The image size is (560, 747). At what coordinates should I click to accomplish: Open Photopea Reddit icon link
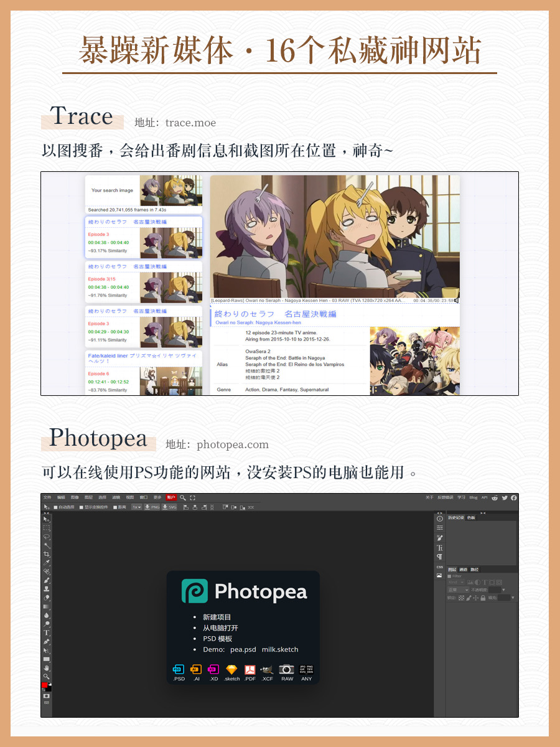pos(495,498)
